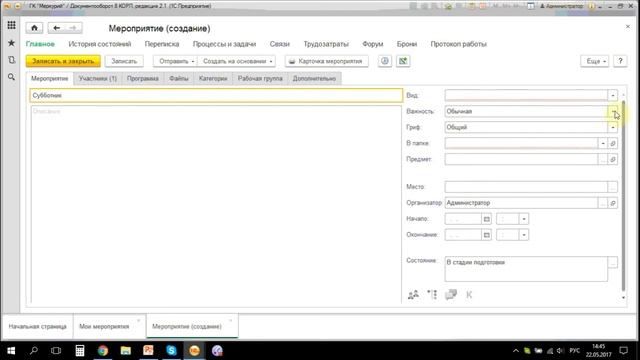
Task: Open the Создать на основании dropdown
Action: click(x=237, y=61)
